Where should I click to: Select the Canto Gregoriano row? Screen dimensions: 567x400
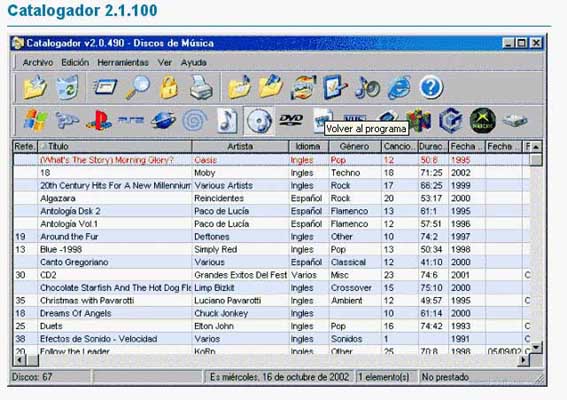(x=272, y=262)
